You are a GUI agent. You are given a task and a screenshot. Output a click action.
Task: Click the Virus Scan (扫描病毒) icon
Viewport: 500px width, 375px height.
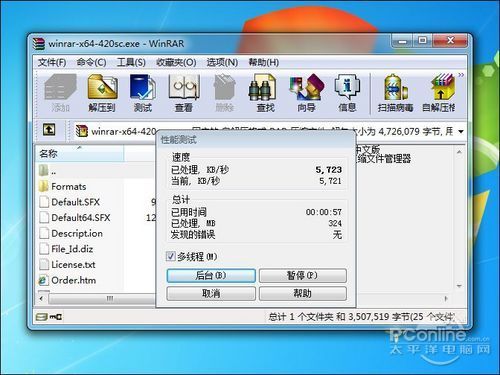tap(395, 93)
